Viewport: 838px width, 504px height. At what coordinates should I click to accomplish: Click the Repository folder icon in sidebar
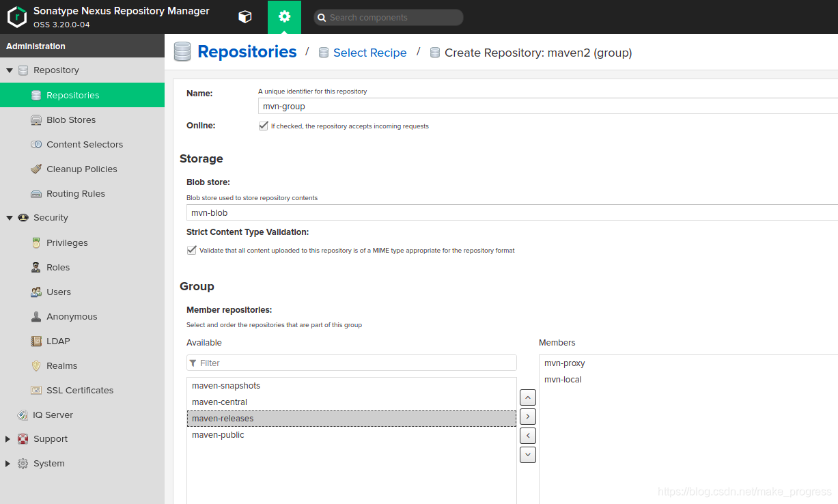[x=23, y=70]
